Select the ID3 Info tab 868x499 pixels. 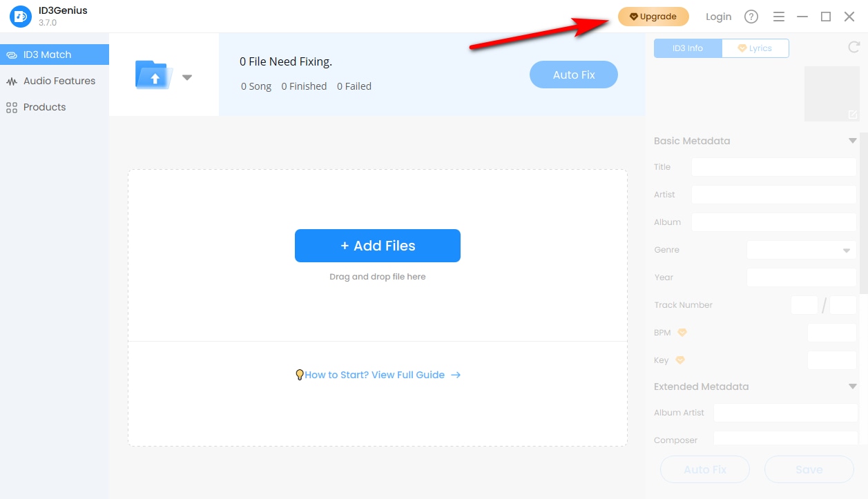coord(688,48)
